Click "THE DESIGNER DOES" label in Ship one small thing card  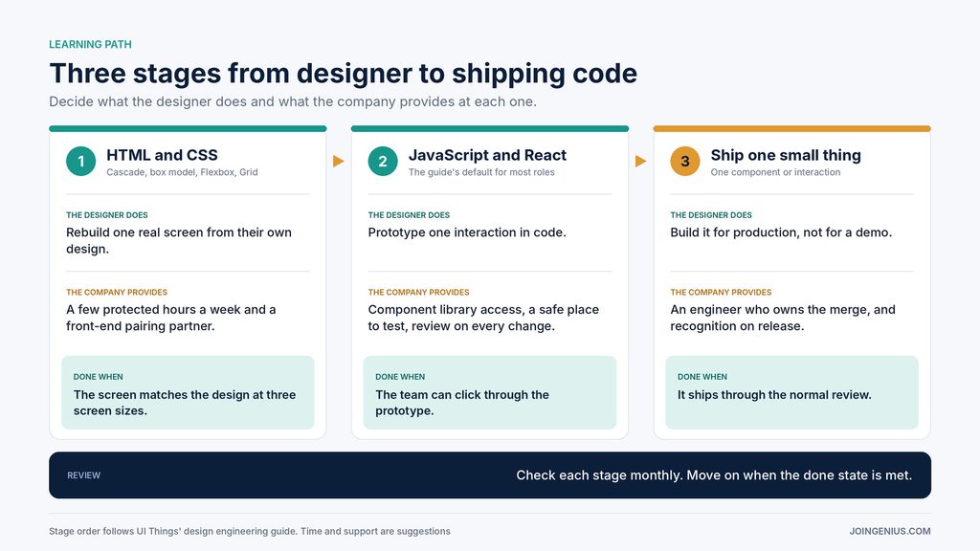[x=711, y=215]
